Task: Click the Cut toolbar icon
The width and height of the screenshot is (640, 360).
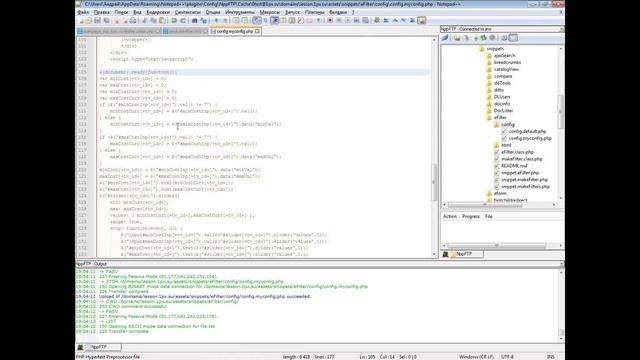Action: coord(144,20)
